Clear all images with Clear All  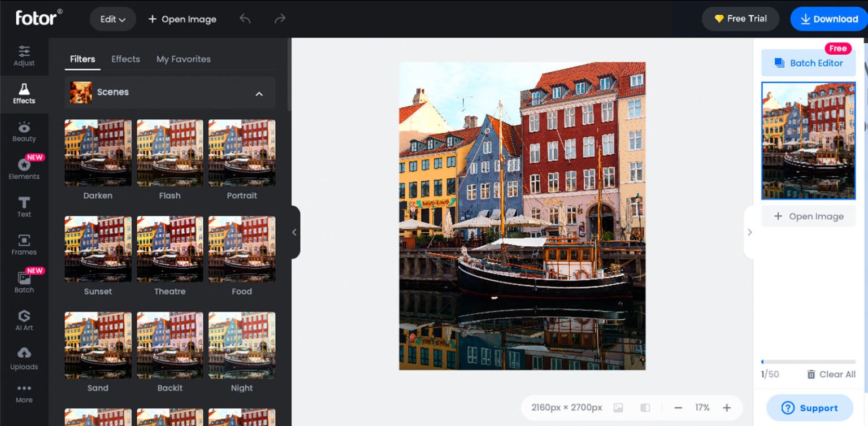pos(831,374)
